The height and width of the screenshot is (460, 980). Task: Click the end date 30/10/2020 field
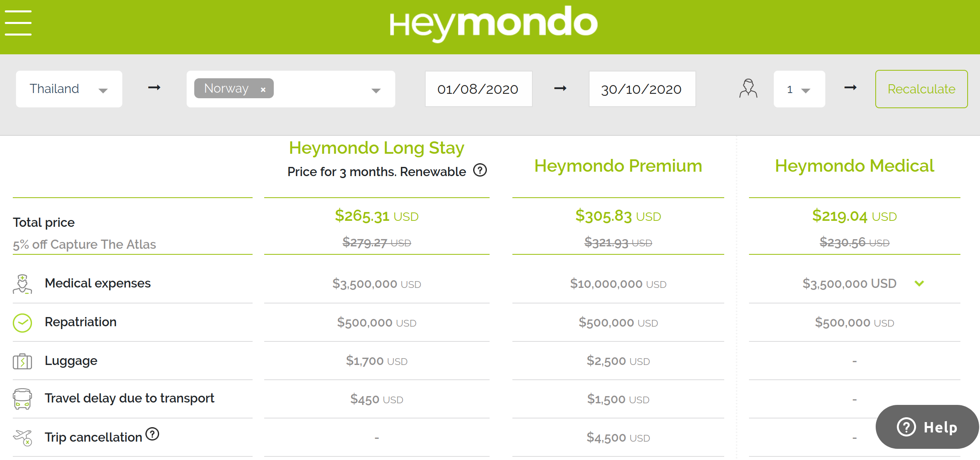[x=642, y=89]
